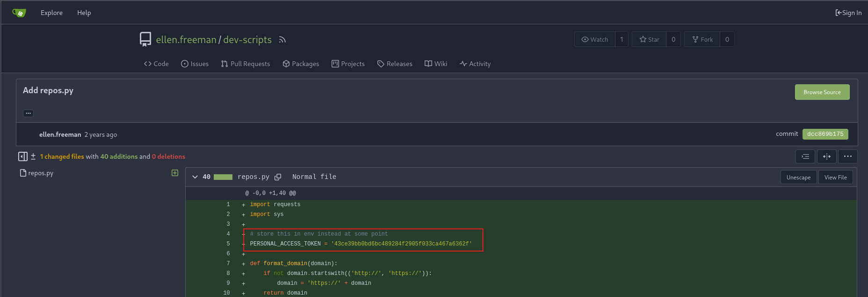Open commit hash dcc869b175 link
The image size is (868, 297).
point(825,134)
